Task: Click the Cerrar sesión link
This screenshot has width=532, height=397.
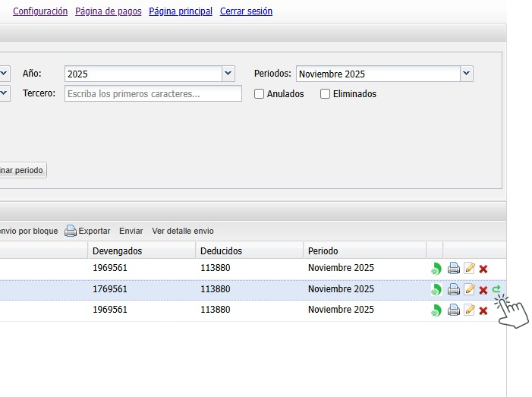Action: (247, 11)
